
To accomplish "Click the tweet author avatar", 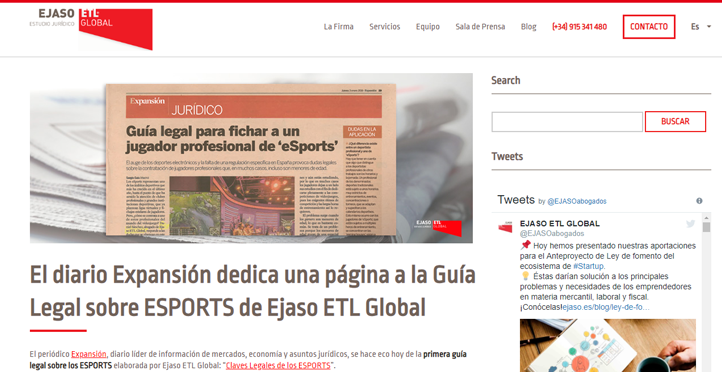I will [505, 227].
